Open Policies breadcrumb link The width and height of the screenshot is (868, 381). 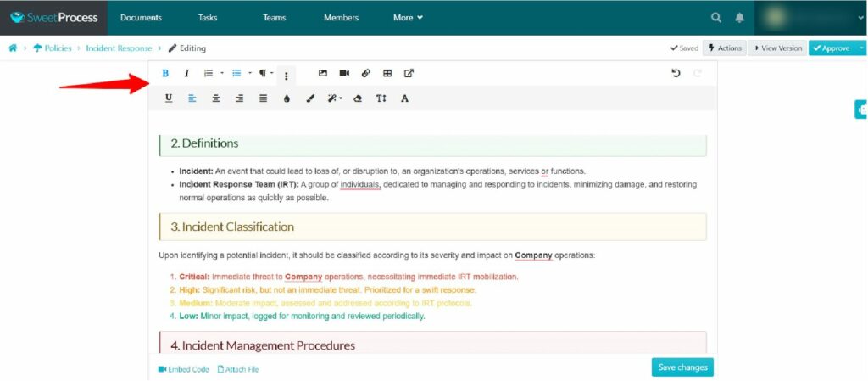(x=53, y=48)
